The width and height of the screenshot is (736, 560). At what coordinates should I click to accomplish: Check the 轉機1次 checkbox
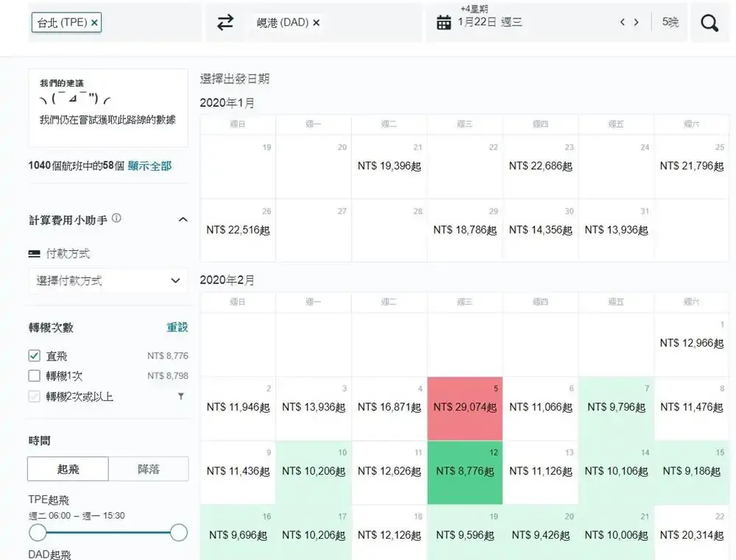click(x=34, y=376)
